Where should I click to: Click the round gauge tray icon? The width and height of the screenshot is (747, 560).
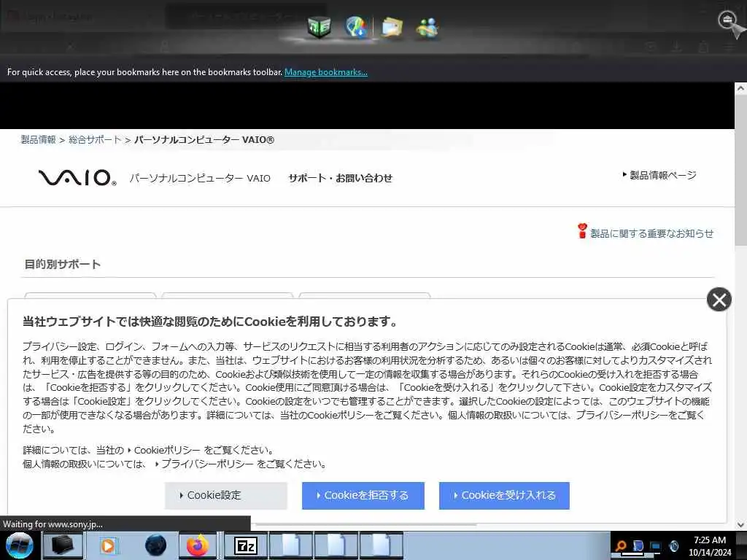[673, 546]
